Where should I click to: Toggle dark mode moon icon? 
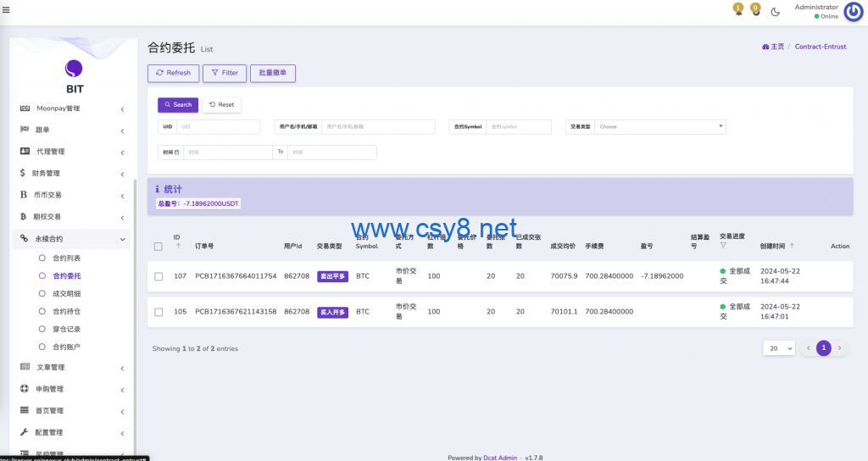(775, 12)
